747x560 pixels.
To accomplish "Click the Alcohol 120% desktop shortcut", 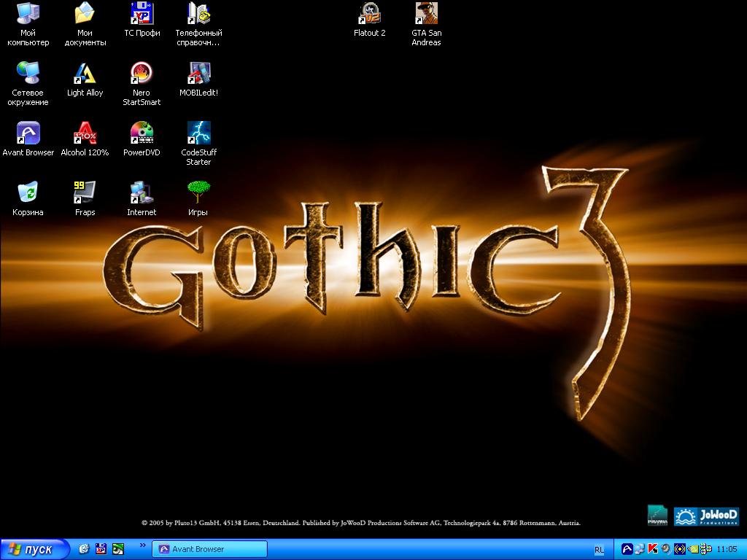I will [x=85, y=133].
